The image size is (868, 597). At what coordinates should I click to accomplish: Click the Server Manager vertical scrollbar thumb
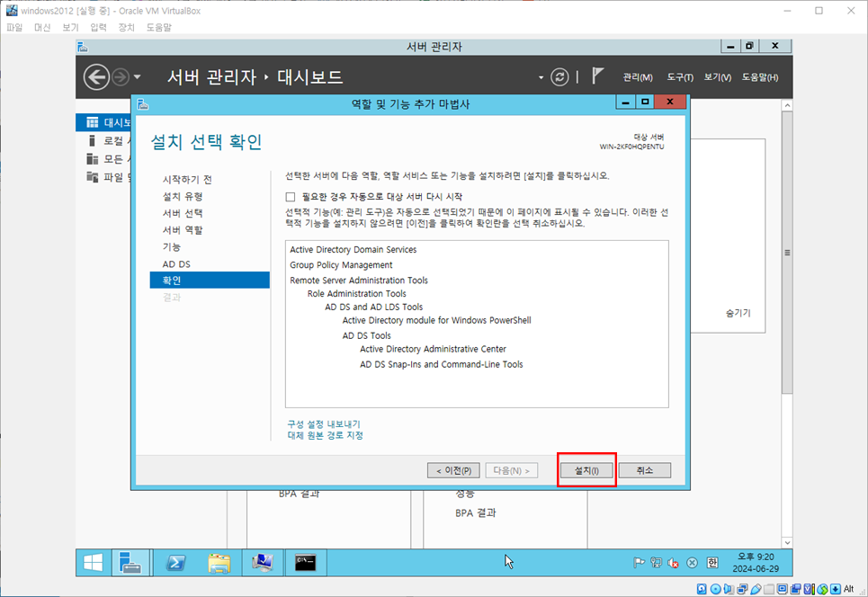[x=787, y=253]
